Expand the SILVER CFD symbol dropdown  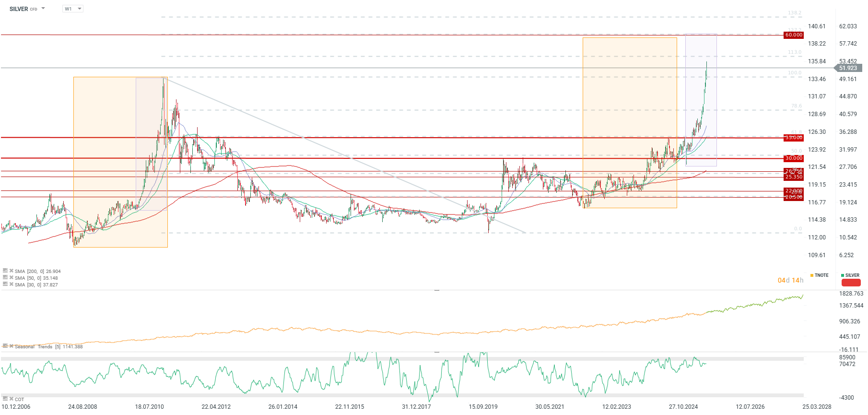pyautogui.click(x=43, y=9)
